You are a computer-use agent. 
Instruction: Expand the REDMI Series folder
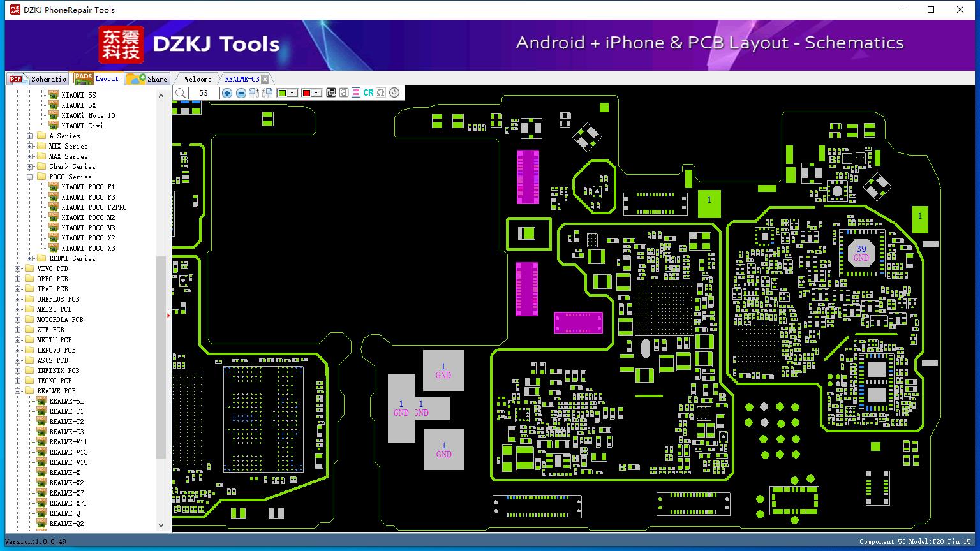coord(30,258)
